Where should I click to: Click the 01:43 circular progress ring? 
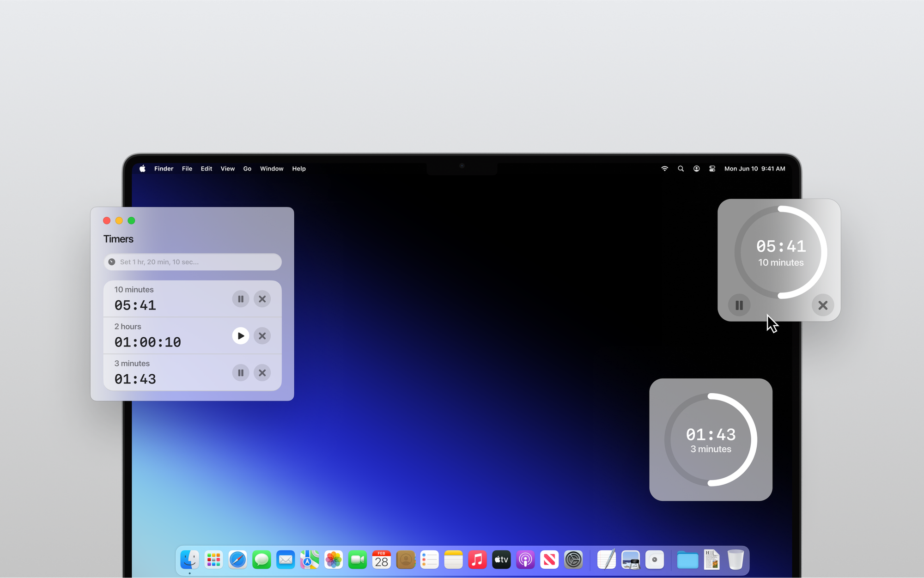coord(711,439)
